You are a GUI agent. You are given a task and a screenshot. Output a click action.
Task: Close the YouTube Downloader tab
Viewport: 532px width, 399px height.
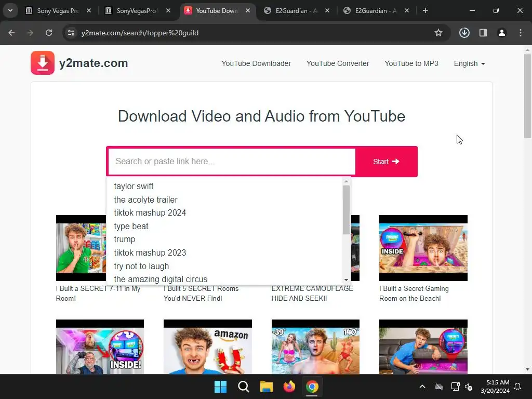pyautogui.click(x=248, y=10)
